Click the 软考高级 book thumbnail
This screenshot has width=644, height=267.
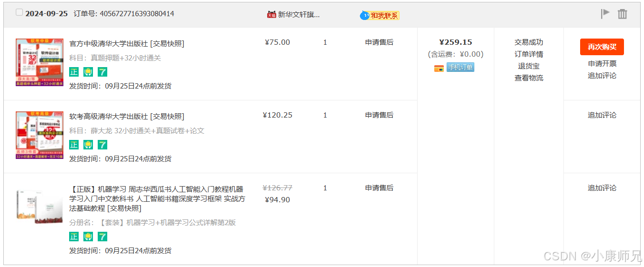tap(40, 135)
